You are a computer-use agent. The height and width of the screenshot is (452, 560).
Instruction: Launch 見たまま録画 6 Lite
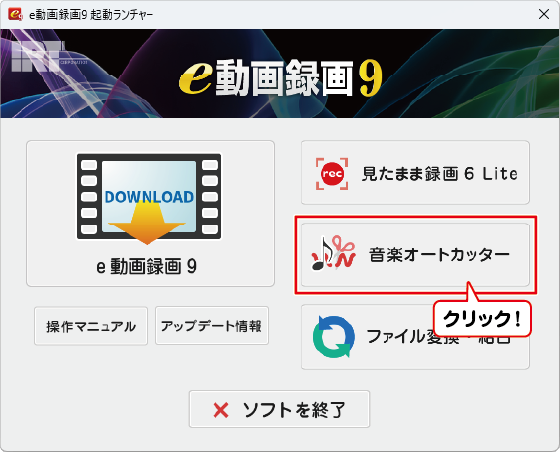pos(415,172)
